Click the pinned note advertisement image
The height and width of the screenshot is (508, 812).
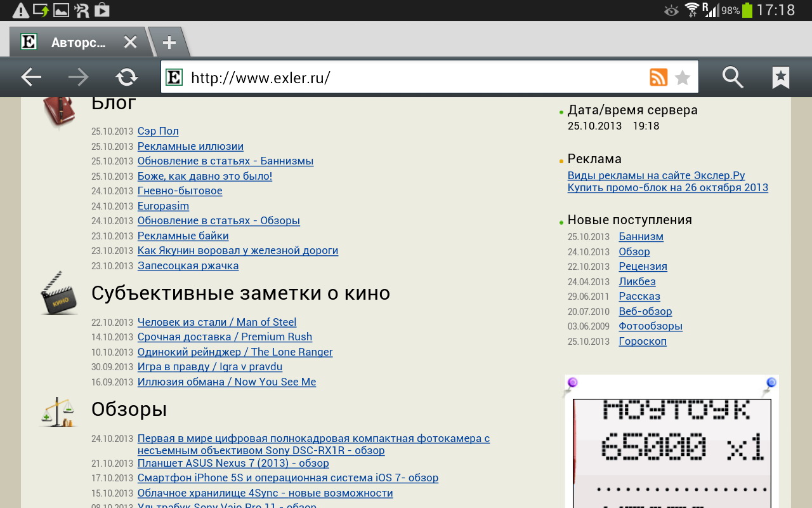coord(672,444)
